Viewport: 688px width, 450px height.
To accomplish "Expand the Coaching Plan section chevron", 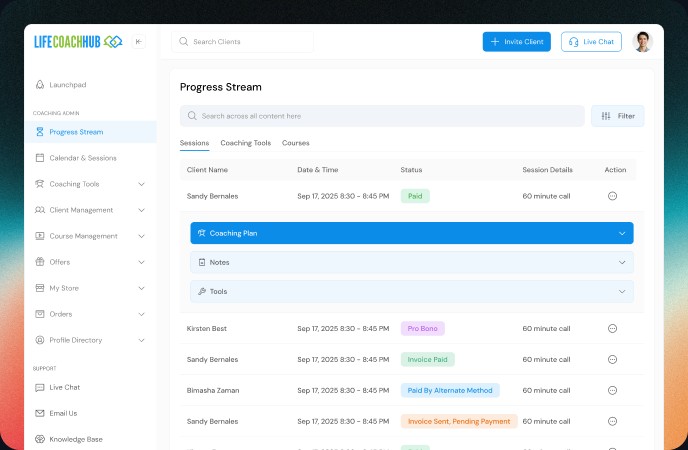I will 622,233.
